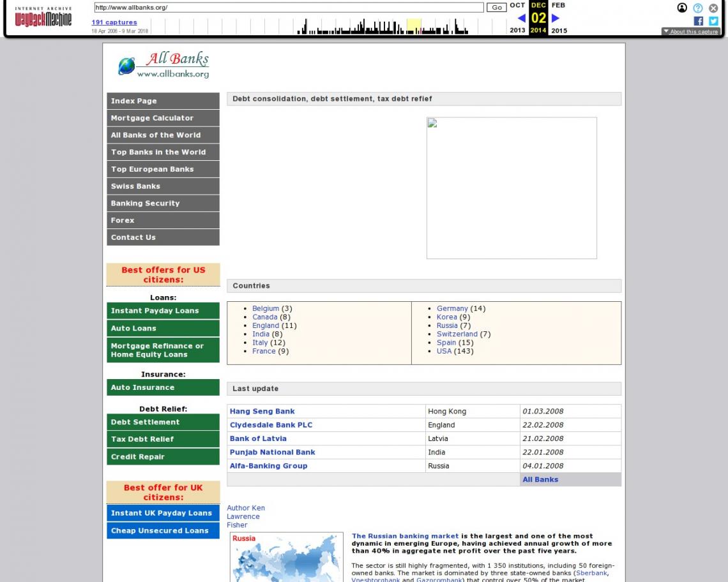Image resolution: width=728 pixels, height=582 pixels.
Task: Open the 191 captures link
Action: coord(114,22)
